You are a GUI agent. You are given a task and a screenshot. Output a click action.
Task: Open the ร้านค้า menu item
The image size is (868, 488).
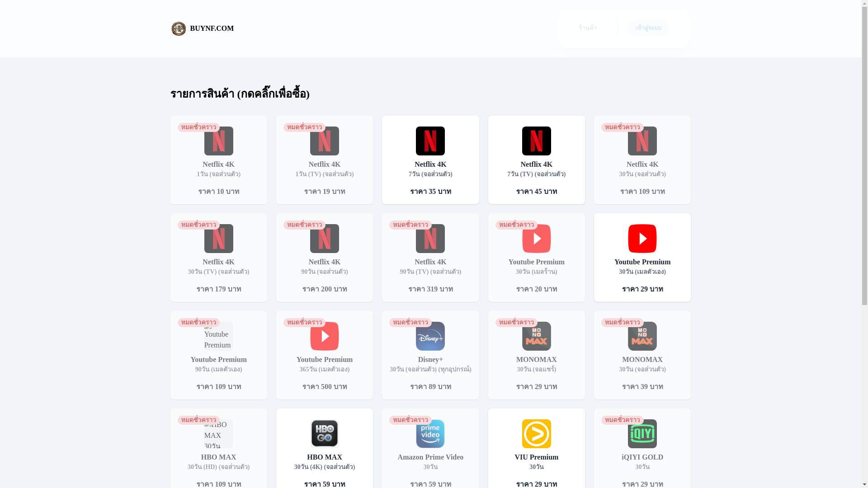[x=588, y=28]
